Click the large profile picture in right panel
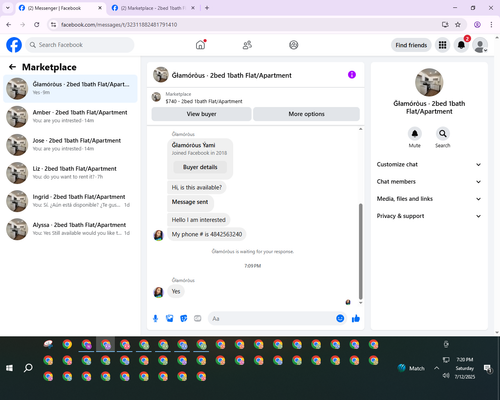The image size is (500, 400). (429, 82)
